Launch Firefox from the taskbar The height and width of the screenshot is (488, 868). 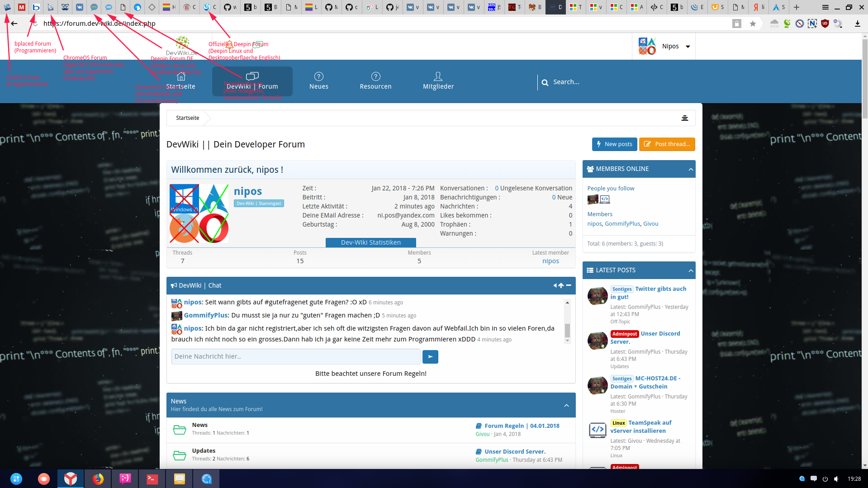click(98, 479)
